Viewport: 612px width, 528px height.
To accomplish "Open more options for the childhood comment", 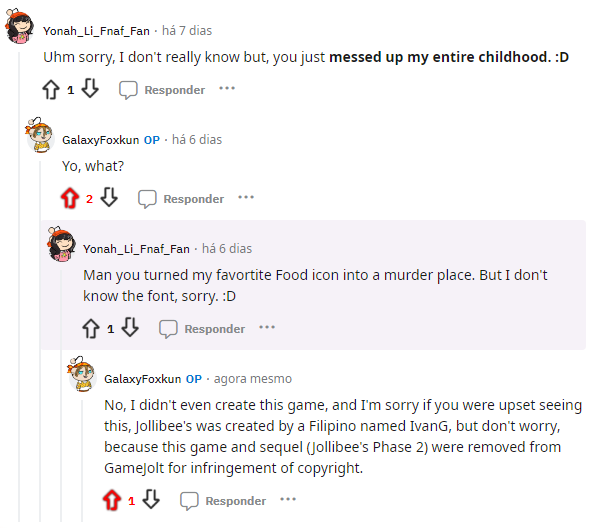I will [x=227, y=89].
